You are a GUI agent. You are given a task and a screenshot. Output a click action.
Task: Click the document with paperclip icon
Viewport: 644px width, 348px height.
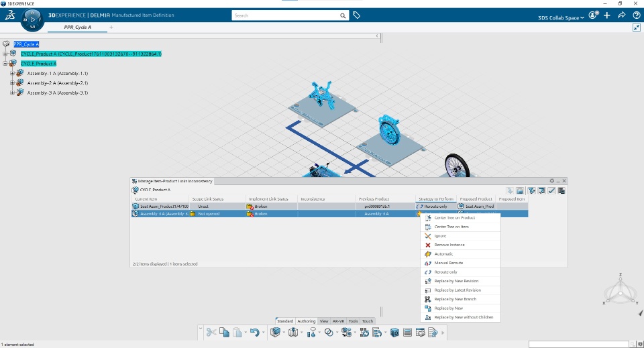click(x=433, y=332)
